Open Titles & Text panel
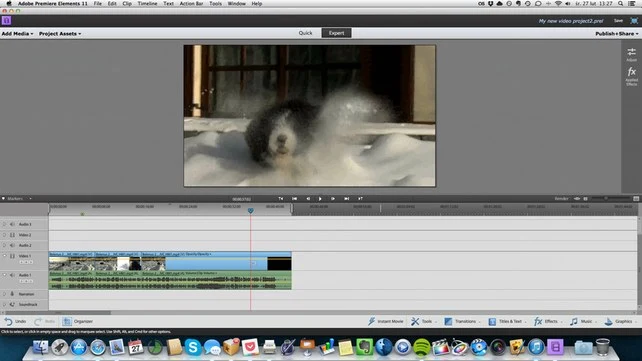Viewport: 642px width, 361px height. 507,321
